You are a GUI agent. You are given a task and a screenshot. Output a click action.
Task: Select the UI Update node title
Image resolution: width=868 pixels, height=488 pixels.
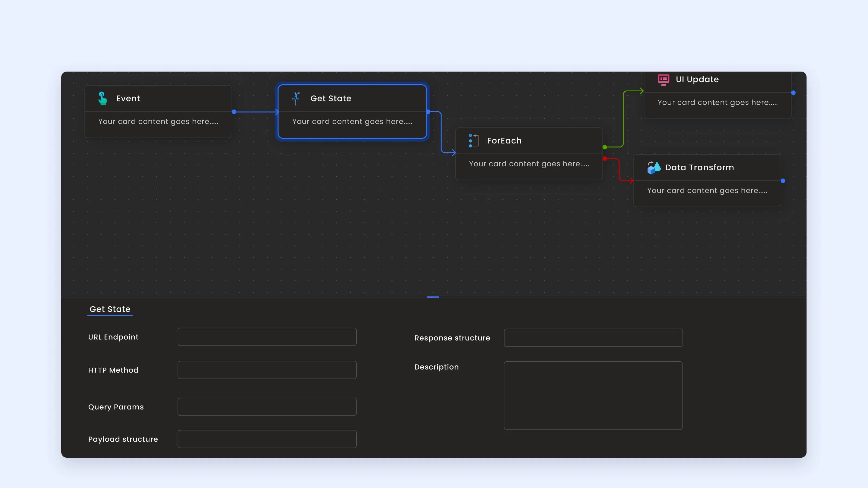click(x=697, y=79)
